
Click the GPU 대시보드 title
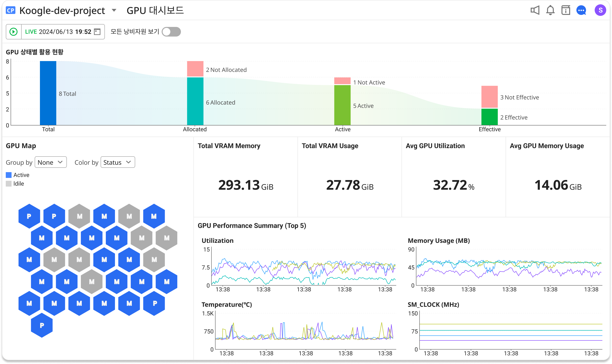coord(155,10)
